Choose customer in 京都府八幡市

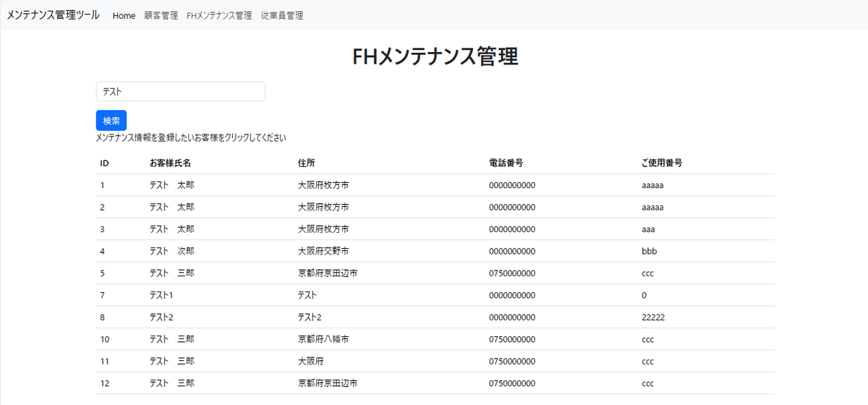[x=435, y=339]
